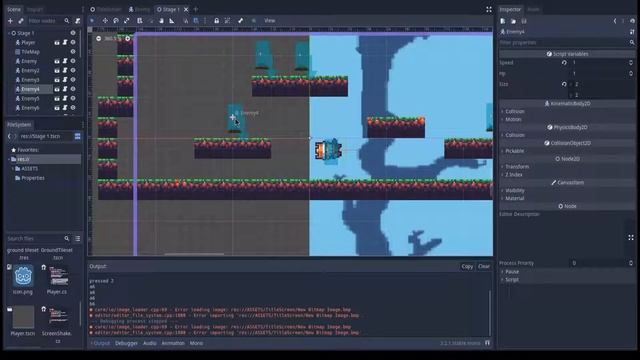Image resolution: width=640 pixels, height=360 pixels.
Task: Switch to the Import tab
Action: [35, 9]
